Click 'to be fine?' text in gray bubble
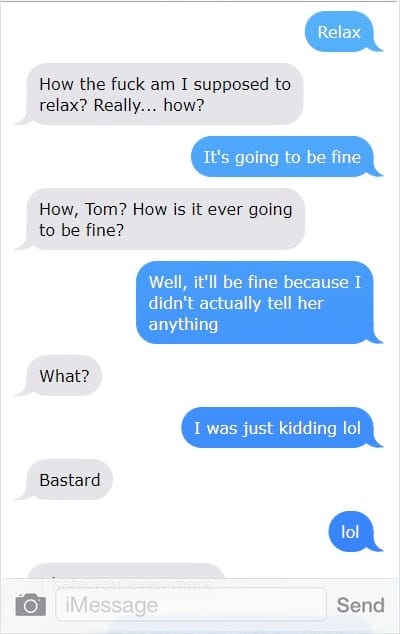Viewport: 400px width, 634px height. [x=81, y=230]
